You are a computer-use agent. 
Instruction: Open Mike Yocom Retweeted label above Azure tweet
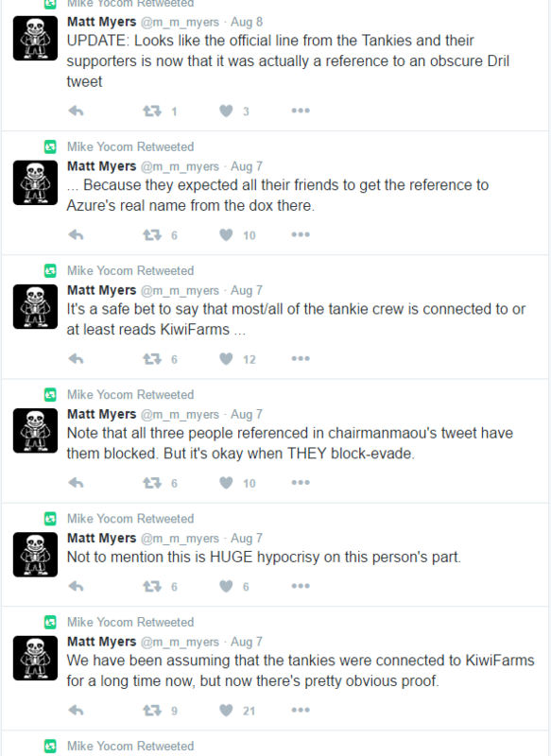click(x=130, y=147)
